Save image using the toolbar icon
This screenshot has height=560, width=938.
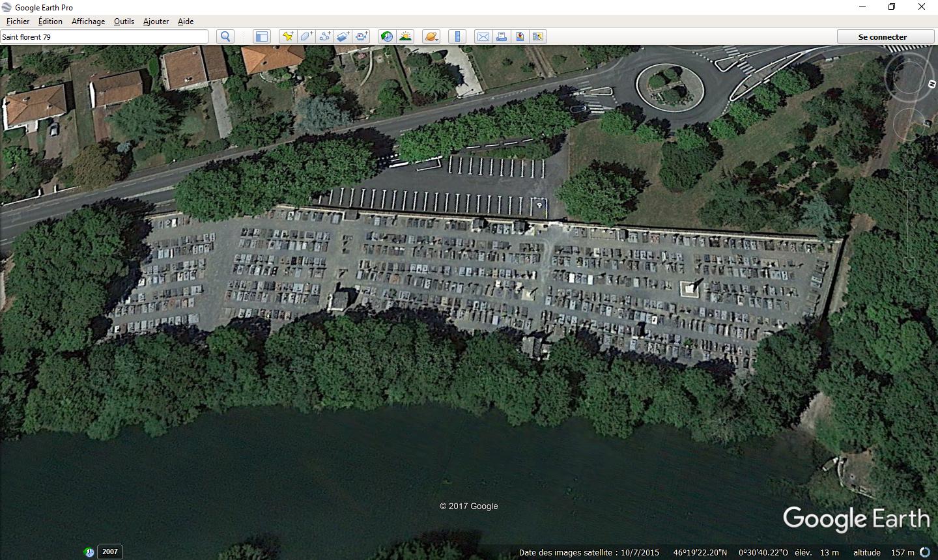coord(520,36)
